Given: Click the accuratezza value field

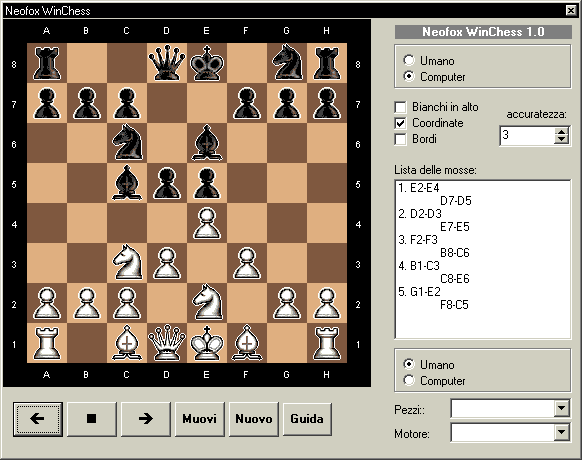Looking at the screenshot, I should 527,136.
